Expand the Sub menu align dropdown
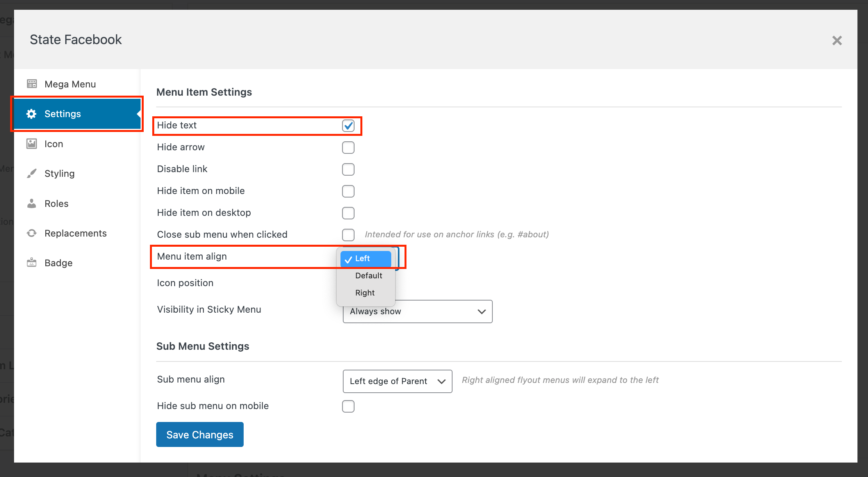868x477 pixels. (x=397, y=381)
